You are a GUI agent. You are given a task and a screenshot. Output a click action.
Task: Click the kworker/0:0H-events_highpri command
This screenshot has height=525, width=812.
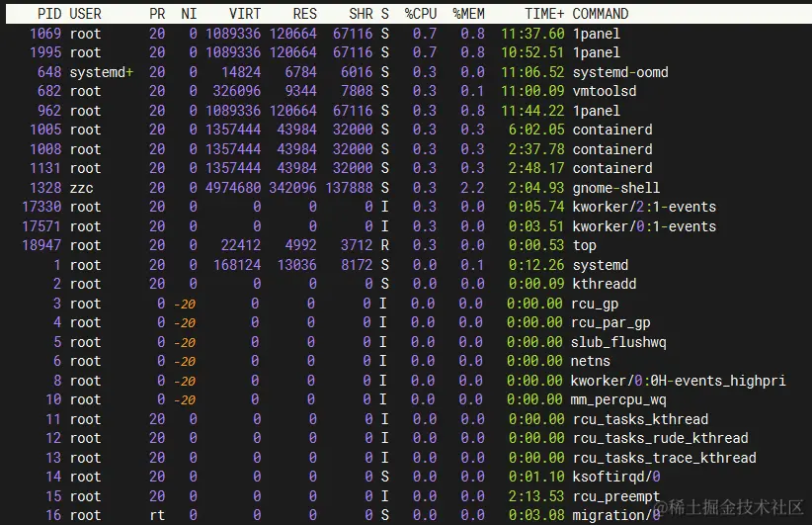678,381
